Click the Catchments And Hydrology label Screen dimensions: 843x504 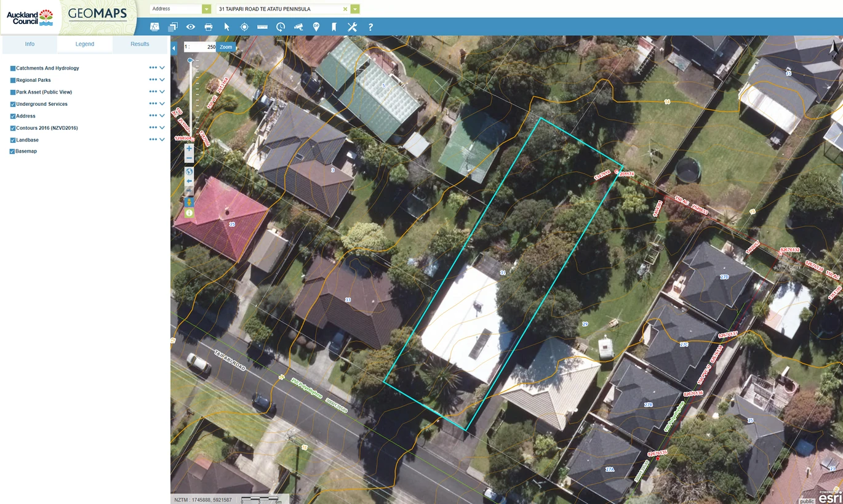click(x=47, y=68)
